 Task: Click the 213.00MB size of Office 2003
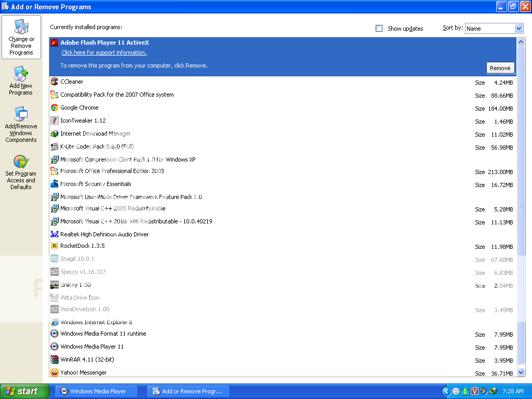500,172
